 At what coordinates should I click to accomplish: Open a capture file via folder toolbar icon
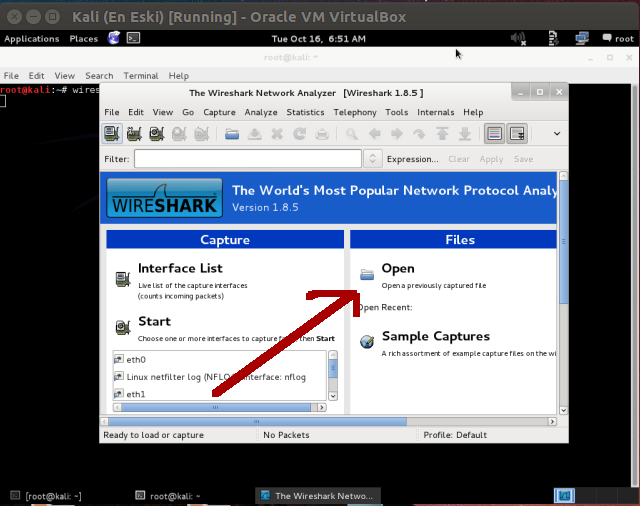point(232,134)
